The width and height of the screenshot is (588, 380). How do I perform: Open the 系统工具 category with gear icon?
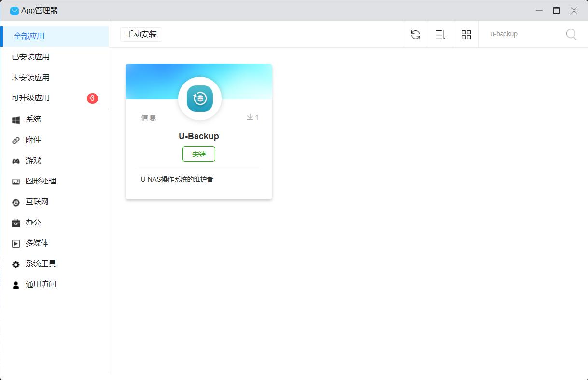[x=41, y=264]
